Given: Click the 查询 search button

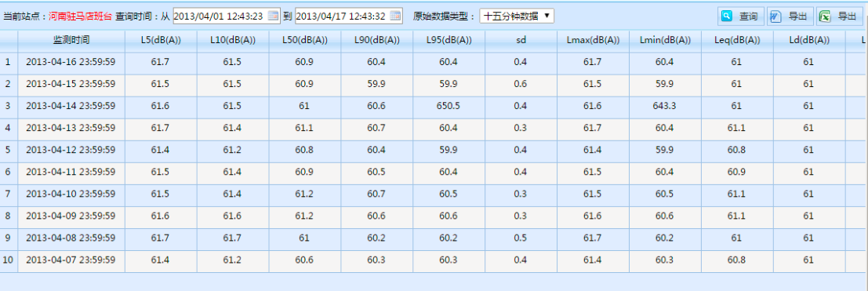Looking at the screenshot, I should click(741, 16).
